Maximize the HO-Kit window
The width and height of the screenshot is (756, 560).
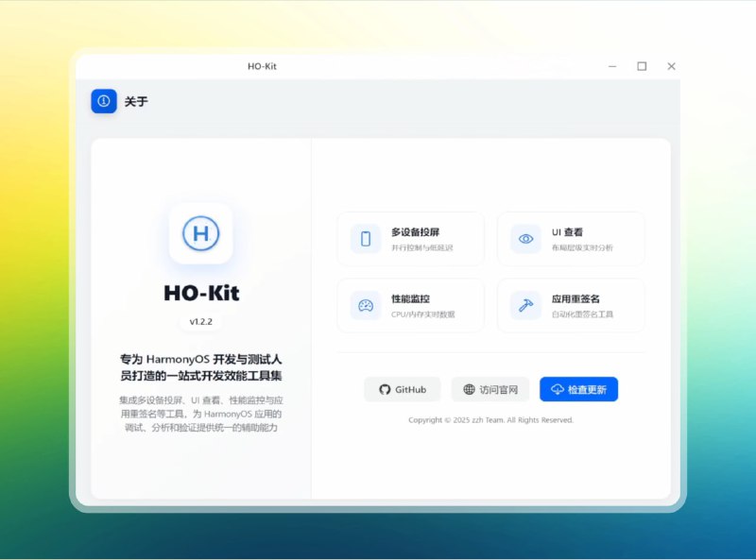(x=642, y=66)
